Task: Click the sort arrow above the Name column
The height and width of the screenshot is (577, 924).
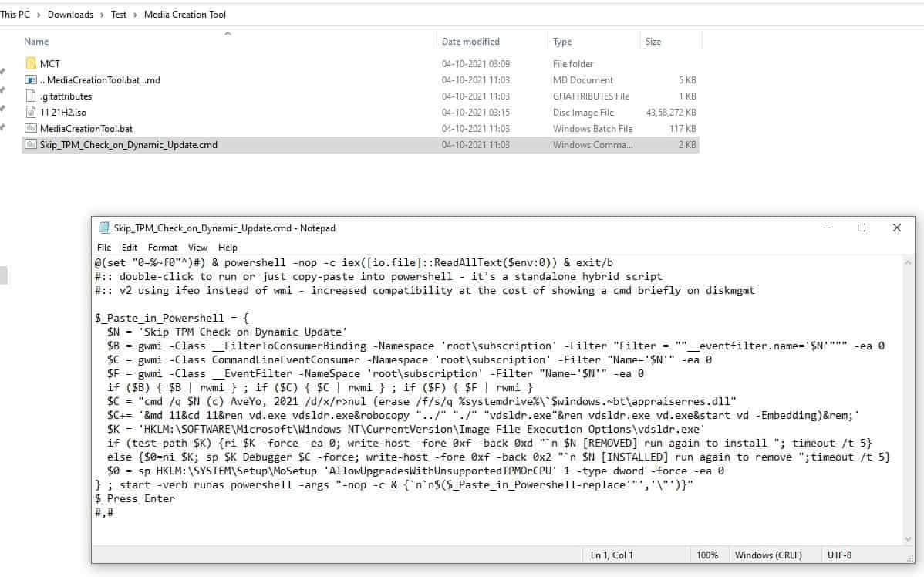Action: tap(228, 34)
